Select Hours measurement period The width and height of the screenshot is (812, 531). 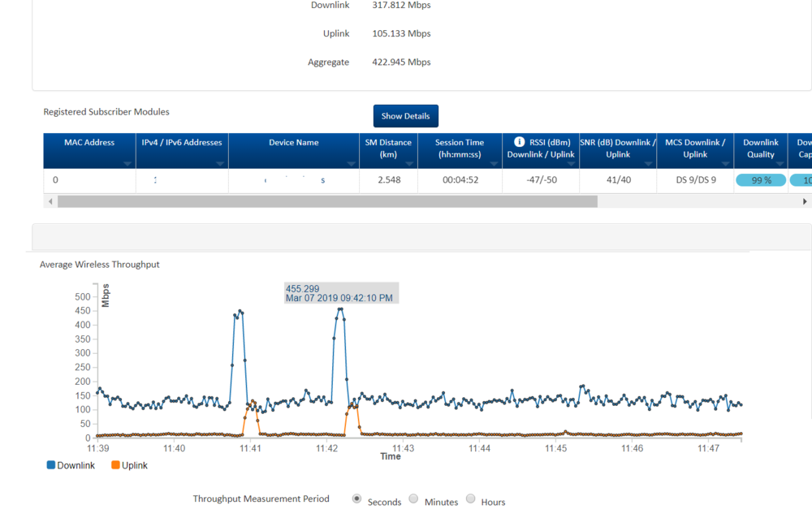pyautogui.click(x=470, y=499)
